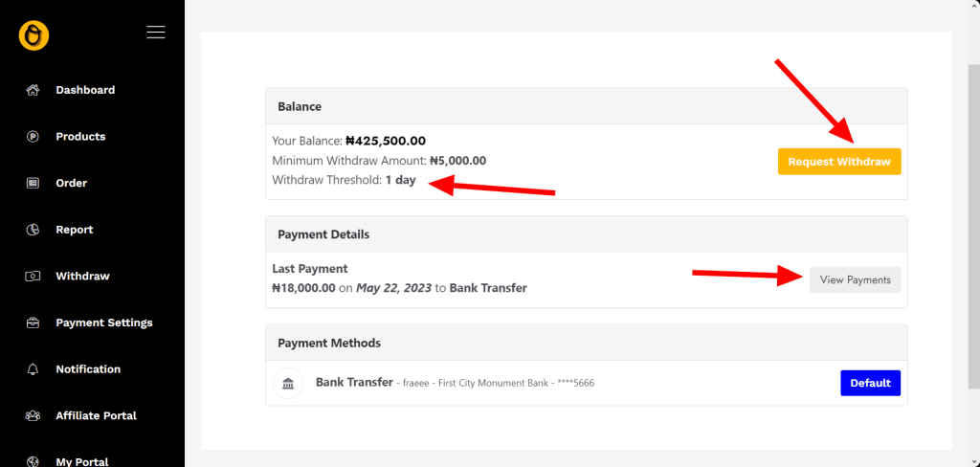Toggle the hamburger menu in the sidebar
The height and width of the screenshot is (467, 980).
click(156, 33)
